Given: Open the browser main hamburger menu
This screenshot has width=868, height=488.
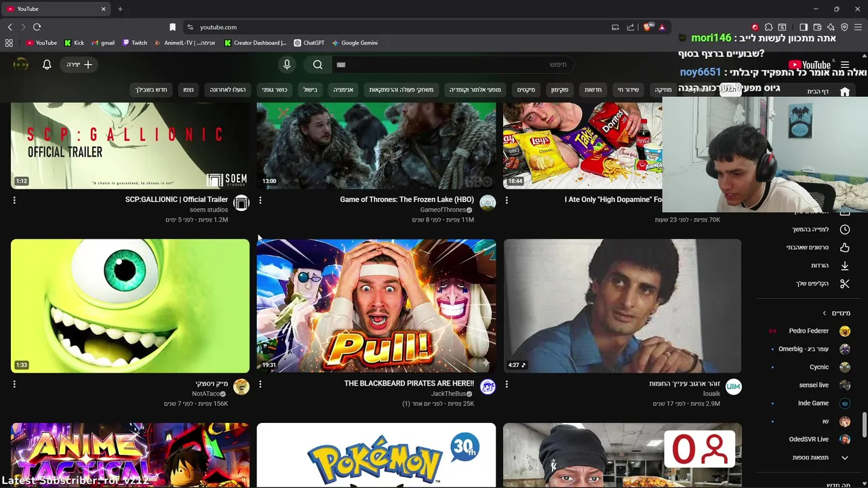Looking at the screenshot, I should tap(859, 27).
